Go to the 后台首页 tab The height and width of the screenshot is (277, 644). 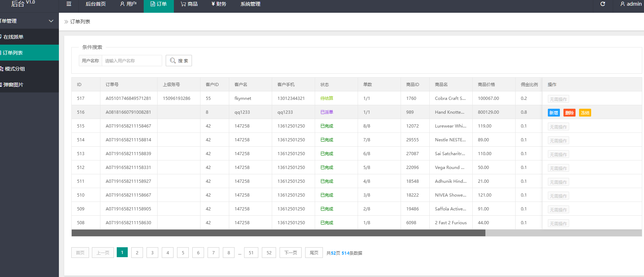coord(95,4)
